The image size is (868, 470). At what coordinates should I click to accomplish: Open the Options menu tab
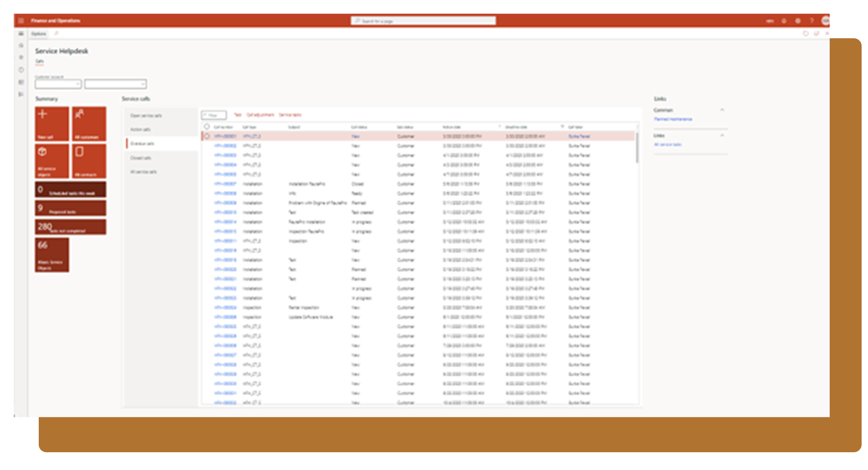point(39,34)
